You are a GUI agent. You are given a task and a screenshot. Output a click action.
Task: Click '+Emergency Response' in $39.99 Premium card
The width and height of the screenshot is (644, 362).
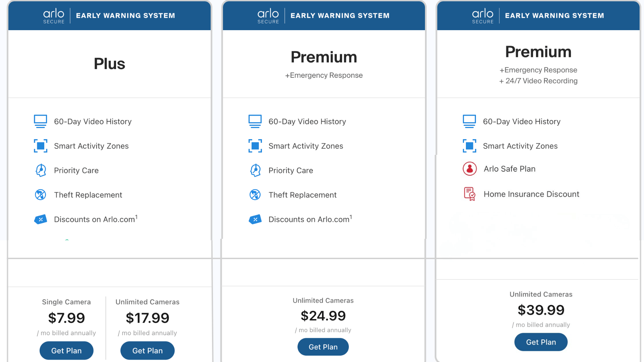pos(538,70)
